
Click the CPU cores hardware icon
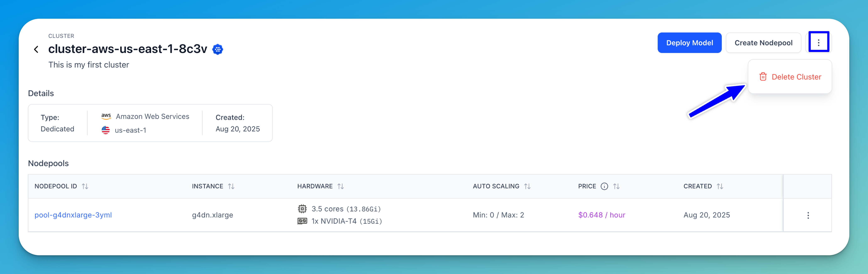click(x=302, y=209)
